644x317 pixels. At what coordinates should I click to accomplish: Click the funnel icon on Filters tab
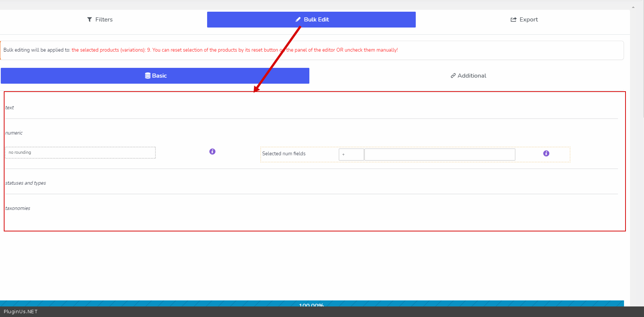[x=89, y=20]
